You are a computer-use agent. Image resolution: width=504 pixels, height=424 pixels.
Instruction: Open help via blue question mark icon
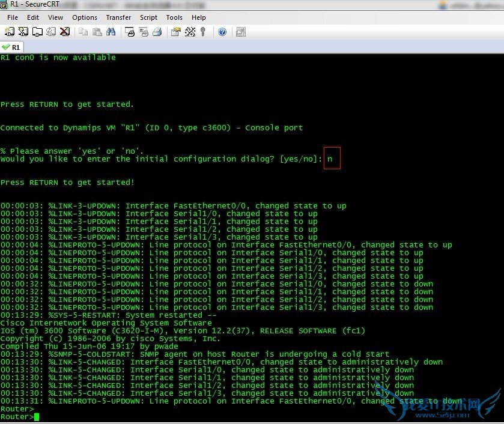222,32
